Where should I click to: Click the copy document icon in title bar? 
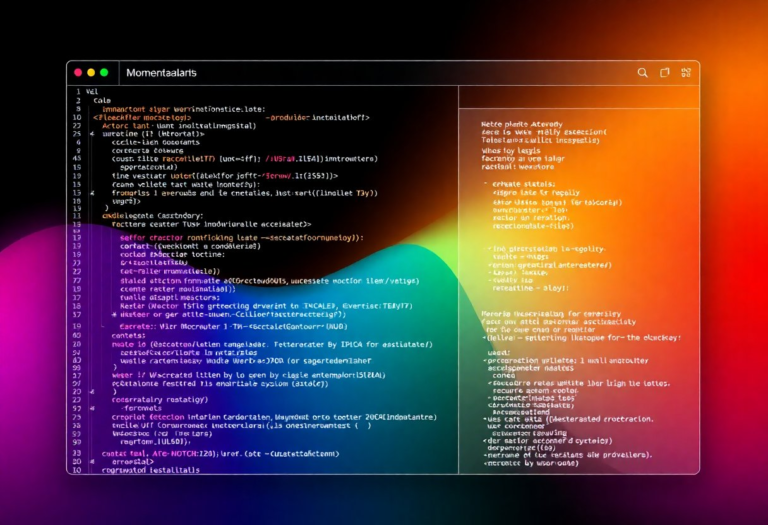pyautogui.click(x=664, y=72)
